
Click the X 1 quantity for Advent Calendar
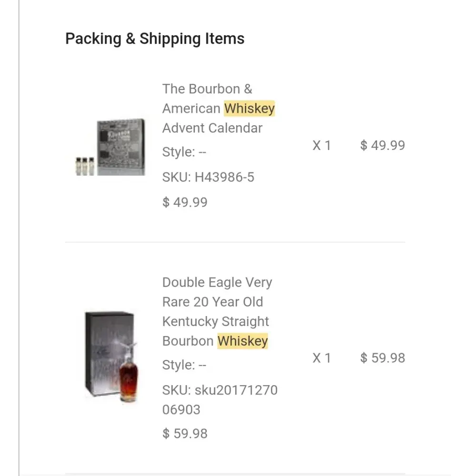[x=321, y=145]
